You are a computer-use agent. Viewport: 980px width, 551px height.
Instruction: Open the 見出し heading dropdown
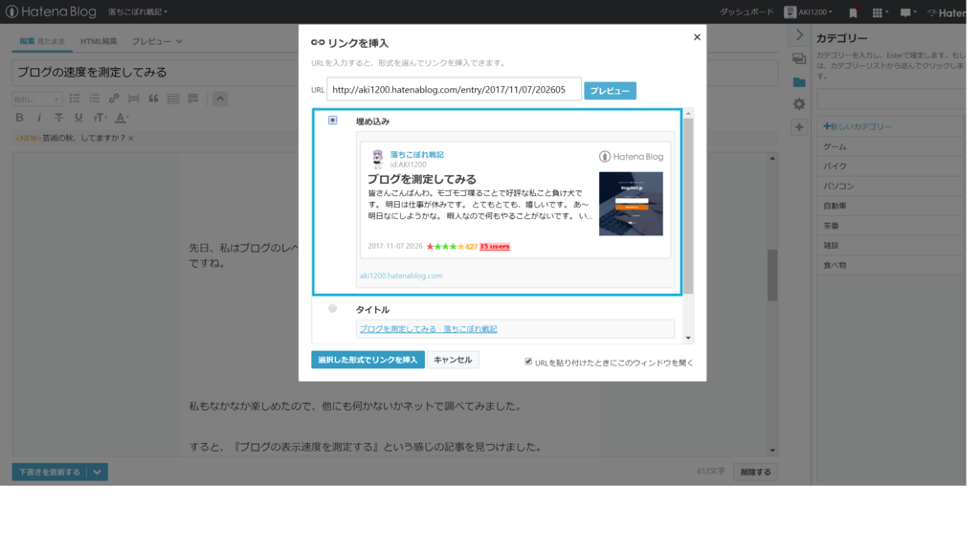pyautogui.click(x=37, y=99)
